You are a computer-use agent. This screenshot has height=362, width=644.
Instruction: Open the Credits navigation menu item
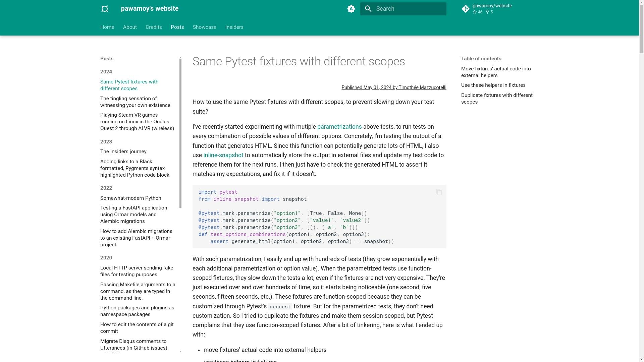[154, 27]
